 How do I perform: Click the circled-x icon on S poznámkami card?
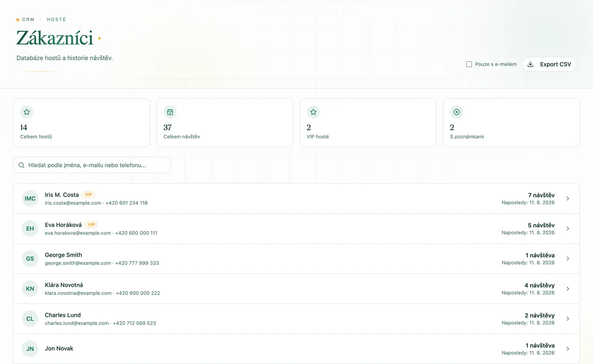pos(457,112)
